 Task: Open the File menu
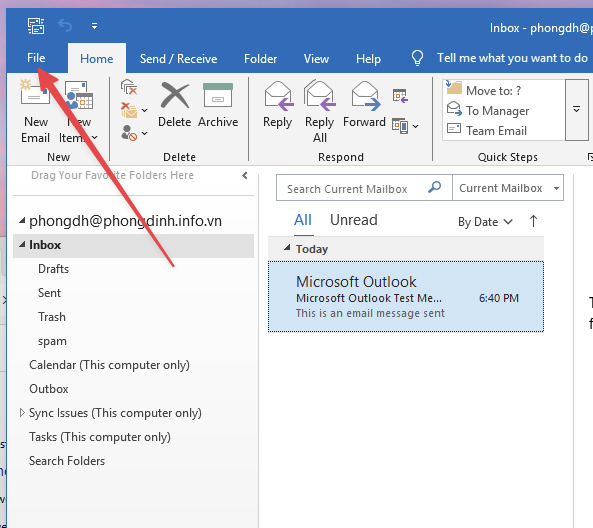click(x=36, y=58)
